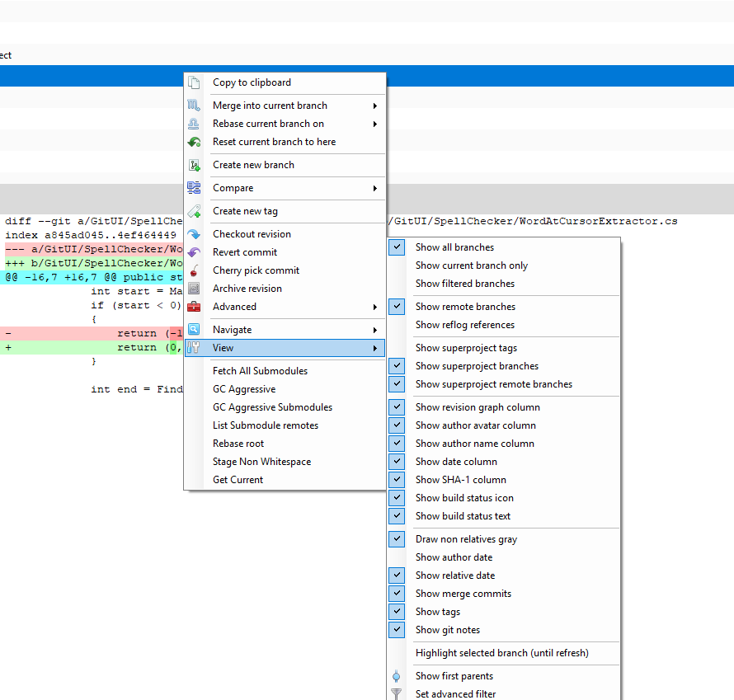Toggle Show merge commits
Image resolution: width=734 pixels, height=700 pixels.
pyautogui.click(x=397, y=594)
